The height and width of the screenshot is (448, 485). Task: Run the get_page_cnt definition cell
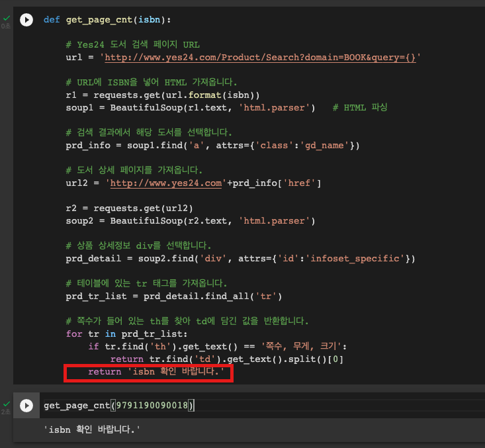tap(26, 20)
